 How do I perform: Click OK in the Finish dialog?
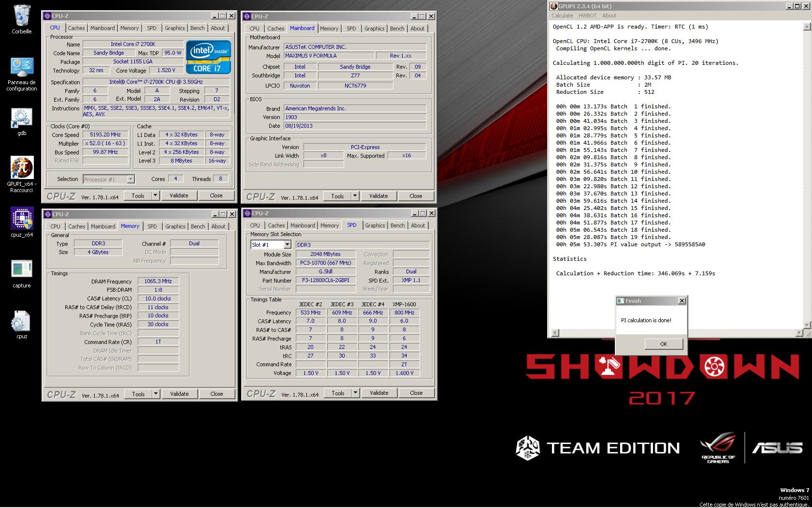[664, 344]
